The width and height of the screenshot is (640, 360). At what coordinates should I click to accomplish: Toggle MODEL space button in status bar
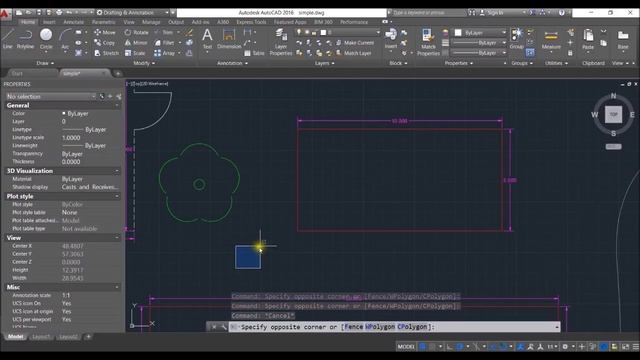(x=406, y=347)
